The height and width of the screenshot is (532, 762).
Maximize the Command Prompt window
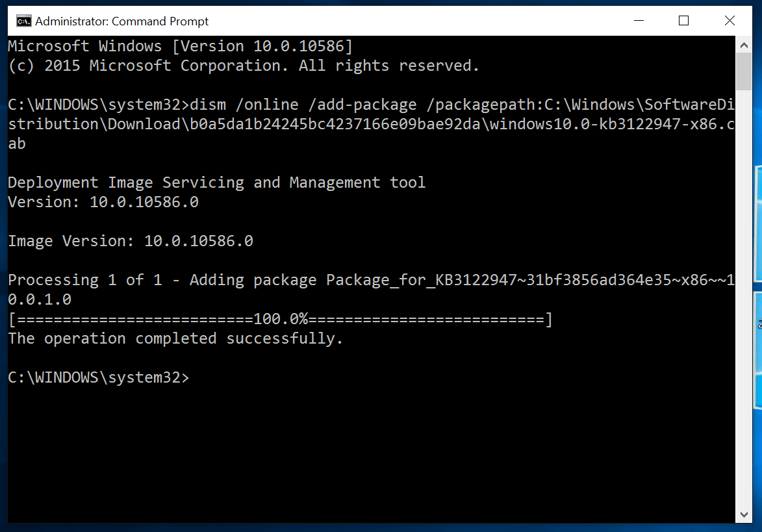pos(683,21)
